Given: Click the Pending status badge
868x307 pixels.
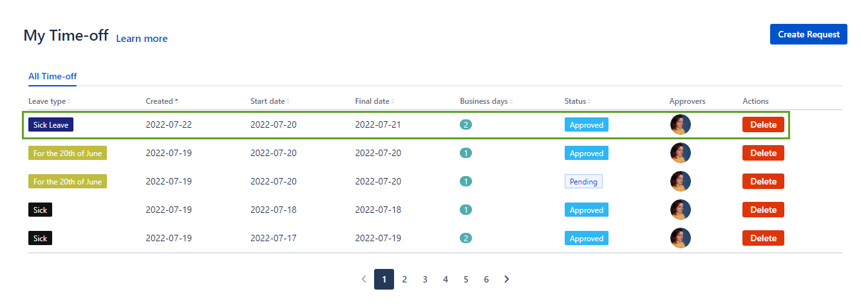Looking at the screenshot, I should [x=583, y=181].
